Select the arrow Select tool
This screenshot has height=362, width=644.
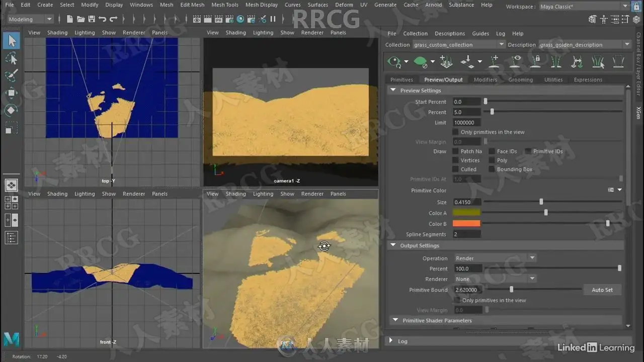[x=12, y=41]
